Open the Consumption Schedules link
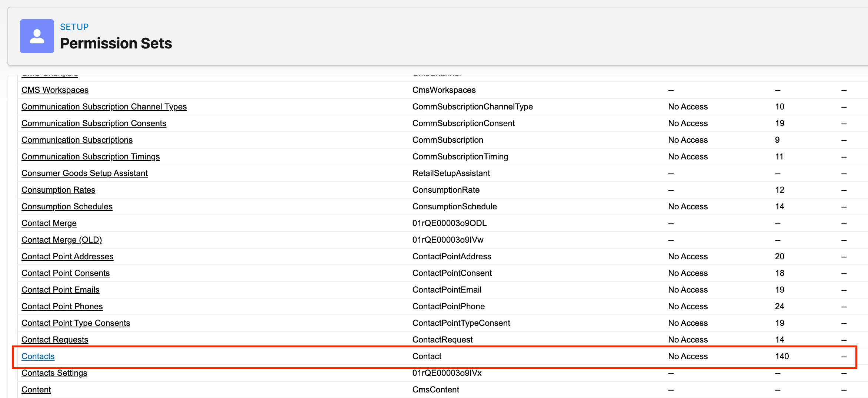 pos(67,206)
